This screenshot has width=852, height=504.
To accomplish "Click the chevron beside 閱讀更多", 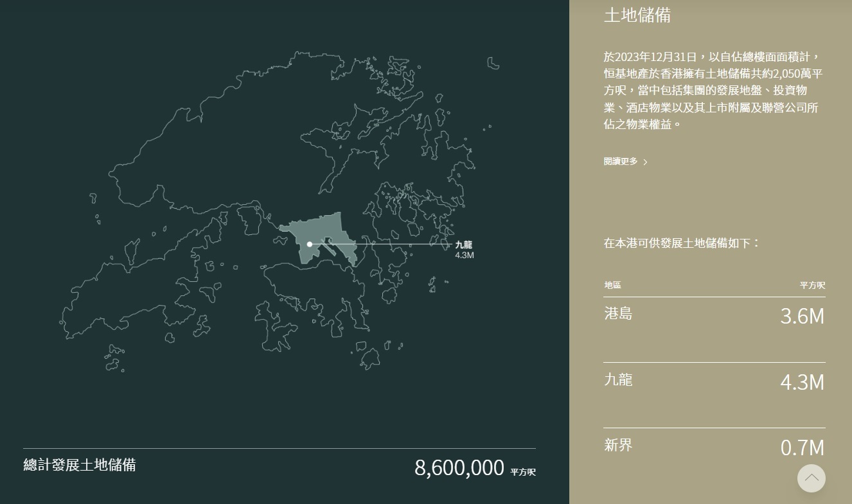I will pyautogui.click(x=645, y=162).
